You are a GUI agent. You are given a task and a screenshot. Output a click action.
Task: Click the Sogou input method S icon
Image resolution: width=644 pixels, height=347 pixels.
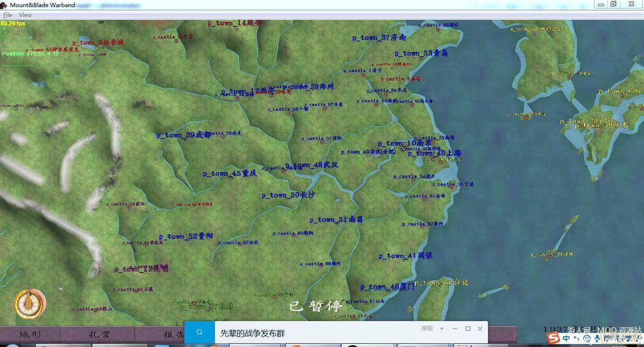click(553, 338)
